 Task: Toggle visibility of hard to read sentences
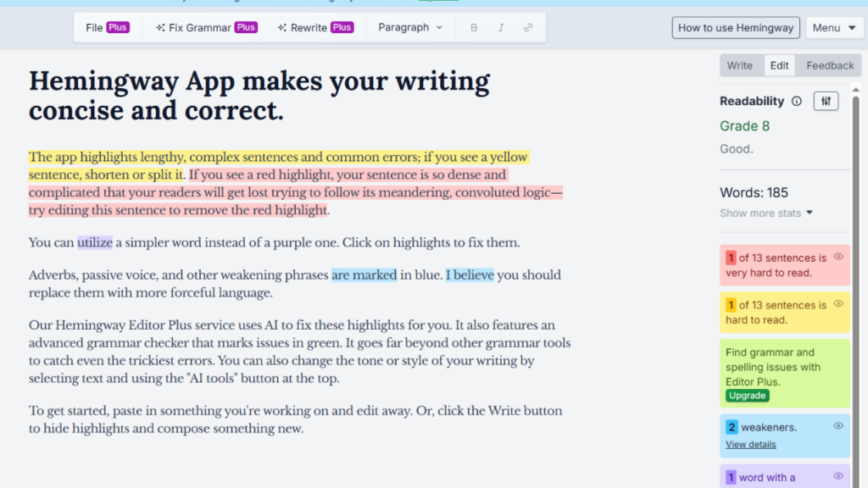click(838, 304)
